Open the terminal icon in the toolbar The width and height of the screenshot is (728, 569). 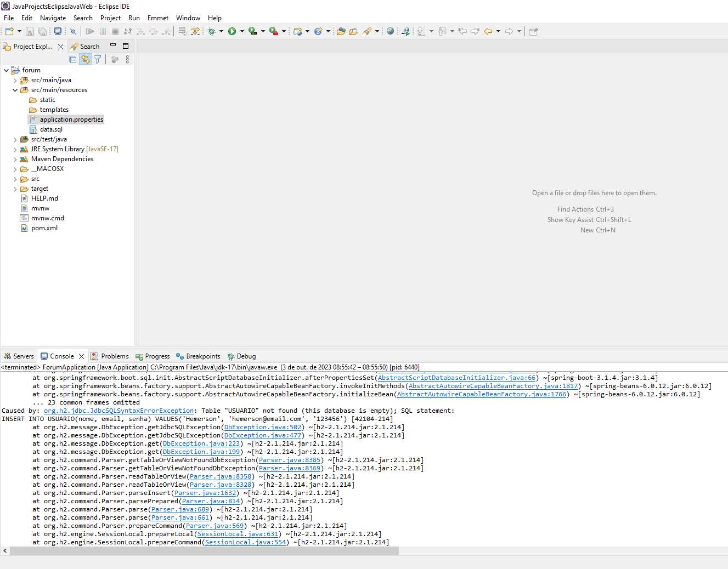[x=58, y=31]
